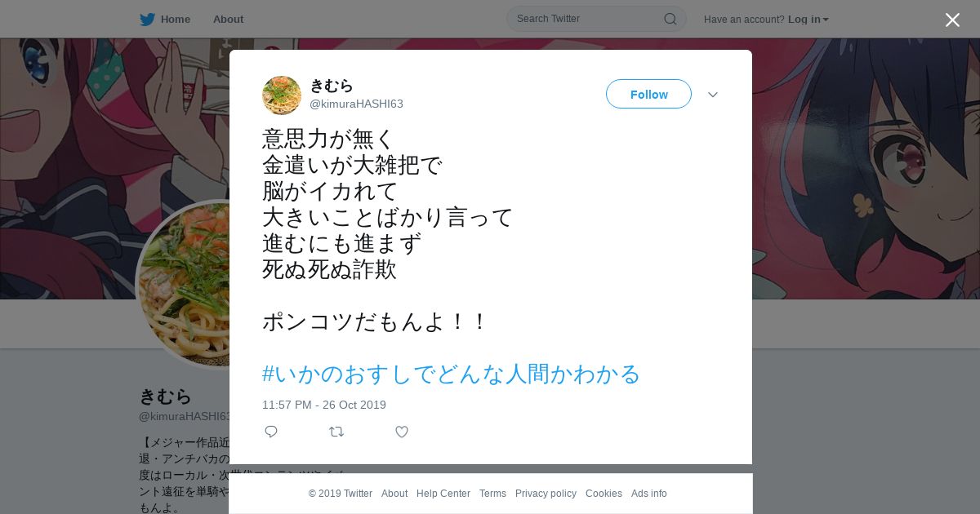Click the @kimuraHASHI63 handle in tweet

(356, 104)
